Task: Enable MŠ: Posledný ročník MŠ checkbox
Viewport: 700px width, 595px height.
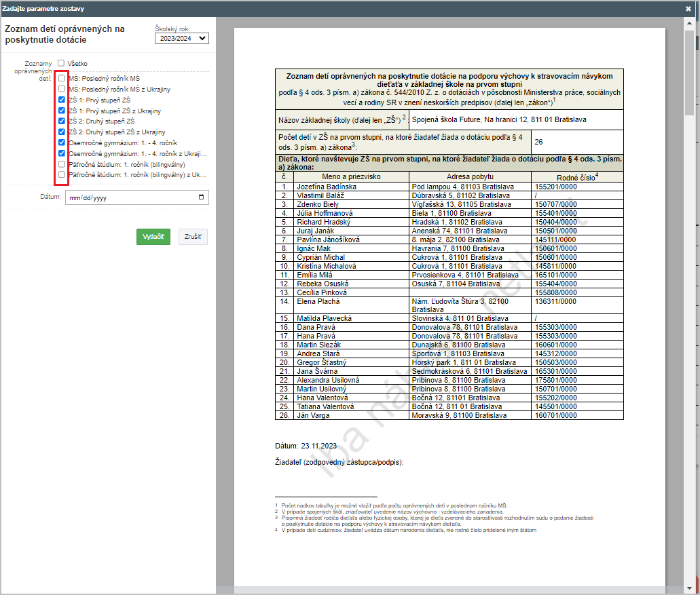Action: tap(62, 78)
